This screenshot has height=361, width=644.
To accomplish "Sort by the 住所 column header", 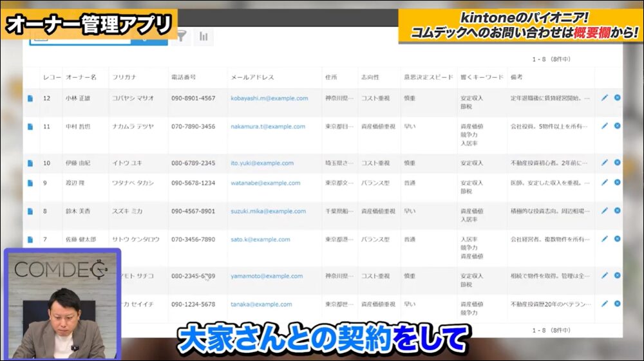I will (331, 77).
